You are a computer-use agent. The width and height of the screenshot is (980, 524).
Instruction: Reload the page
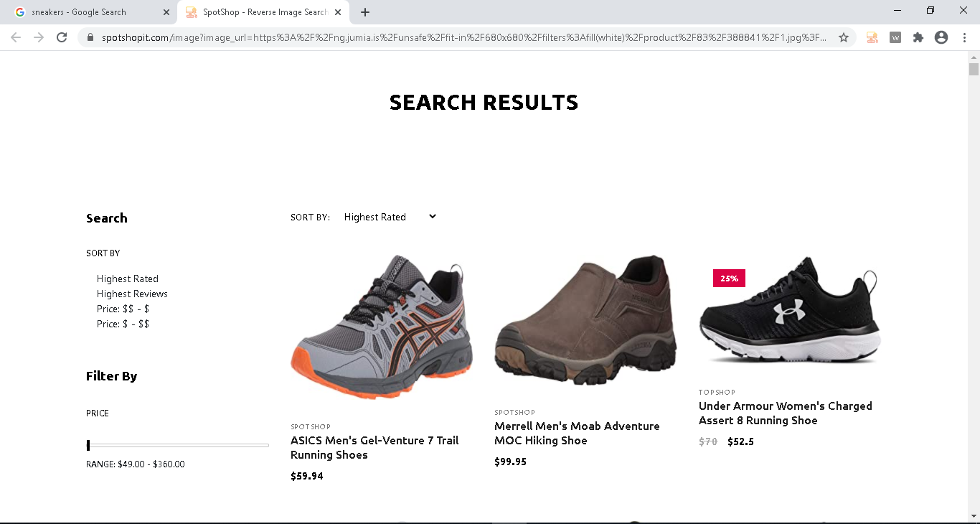pos(62,37)
